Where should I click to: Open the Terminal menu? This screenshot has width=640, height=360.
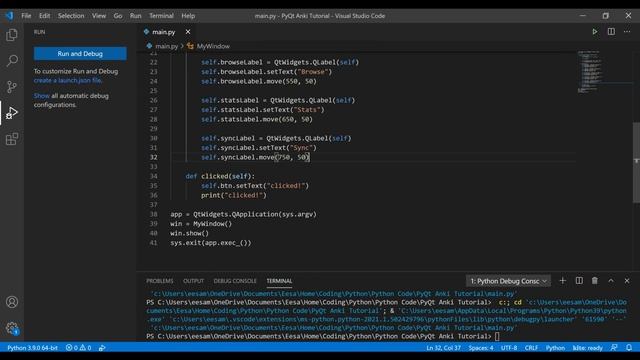161,16
